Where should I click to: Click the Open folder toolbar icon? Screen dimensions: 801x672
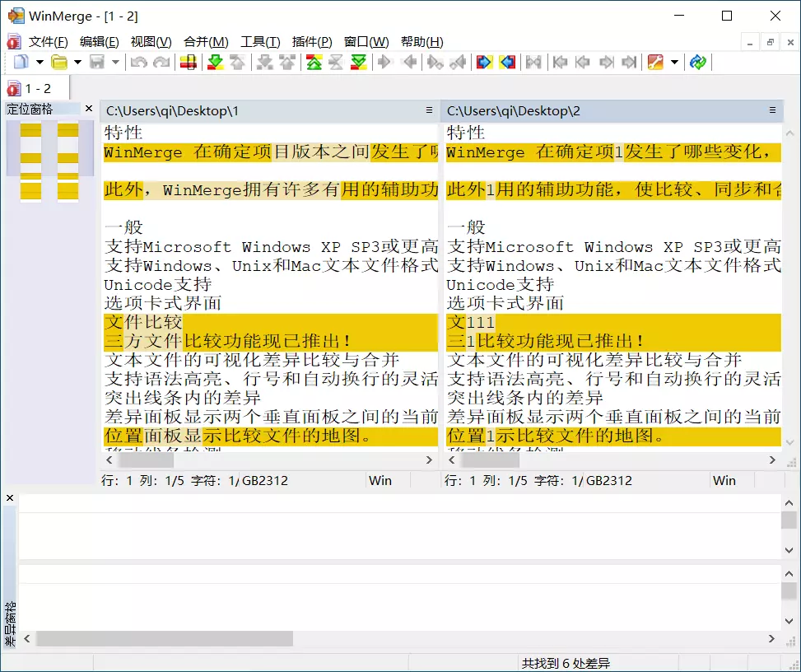coord(59,62)
